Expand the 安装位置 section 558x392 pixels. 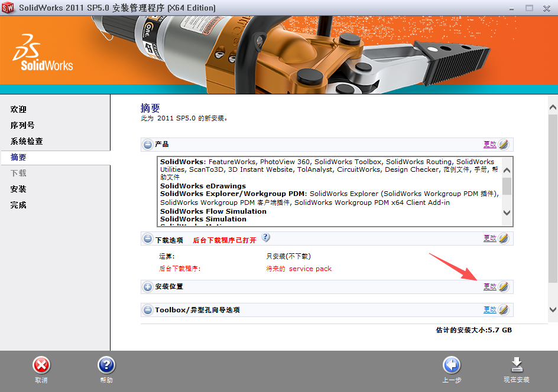tap(148, 287)
